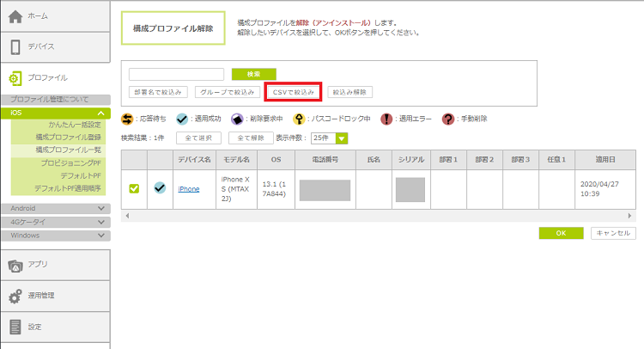Select the Profile gear icon
Viewport: 644px width, 349px height.
click(15, 77)
